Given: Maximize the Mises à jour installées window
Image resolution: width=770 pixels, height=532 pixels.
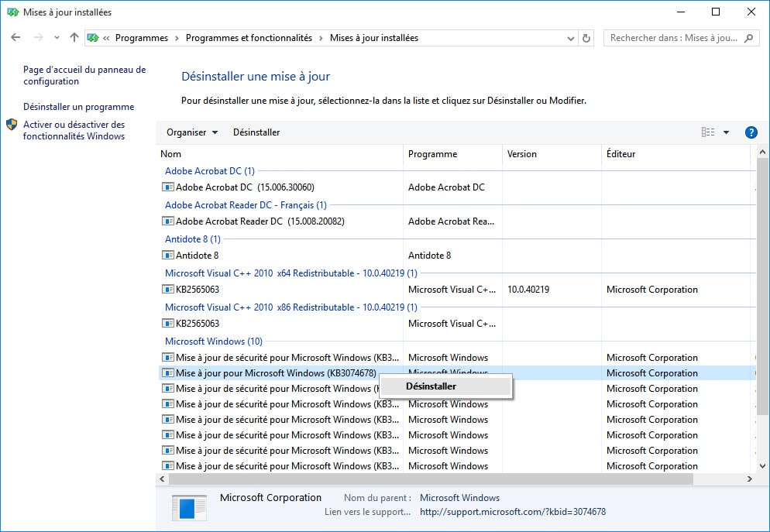Looking at the screenshot, I should point(716,12).
